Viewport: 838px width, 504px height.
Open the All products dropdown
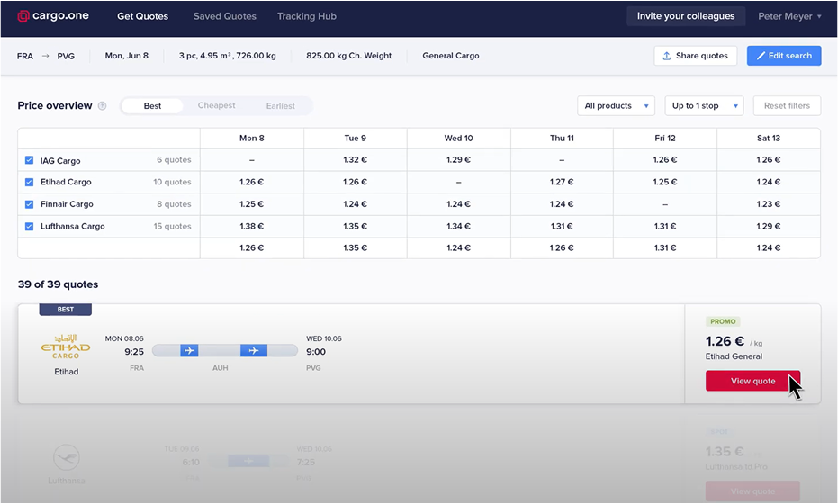pyautogui.click(x=617, y=106)
